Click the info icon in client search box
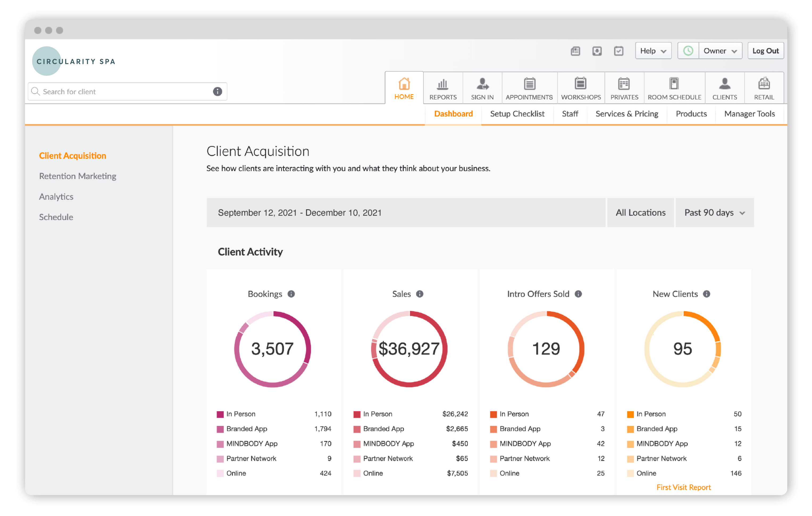The height and width of the screenshot is (516, 812). tap(217, 91)
